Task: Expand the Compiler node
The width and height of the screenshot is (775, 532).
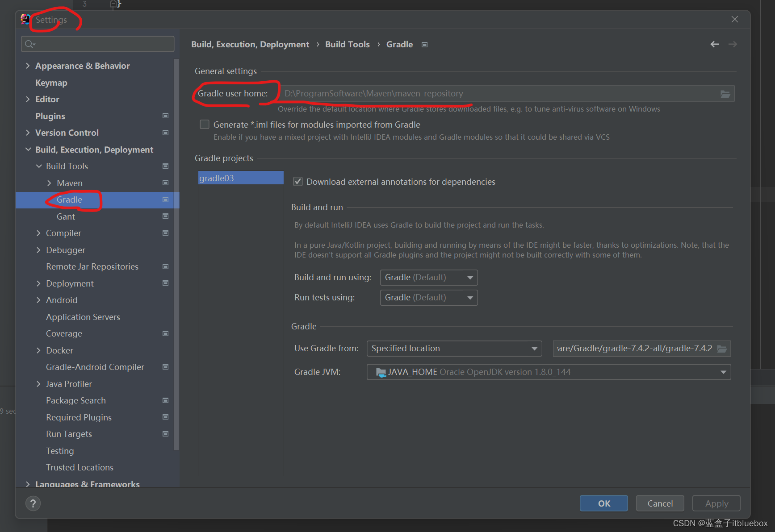Action: point(39,233)
